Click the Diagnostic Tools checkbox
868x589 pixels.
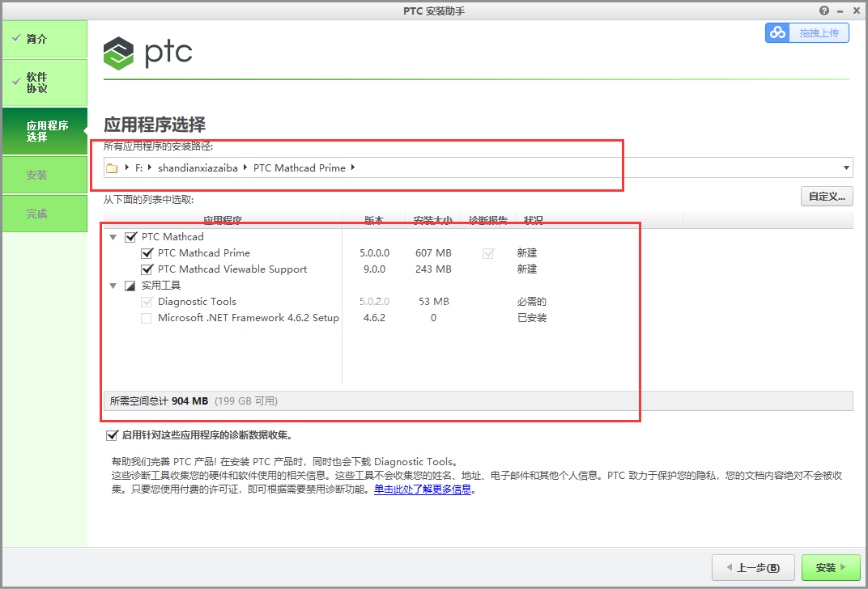pos(147,302)
